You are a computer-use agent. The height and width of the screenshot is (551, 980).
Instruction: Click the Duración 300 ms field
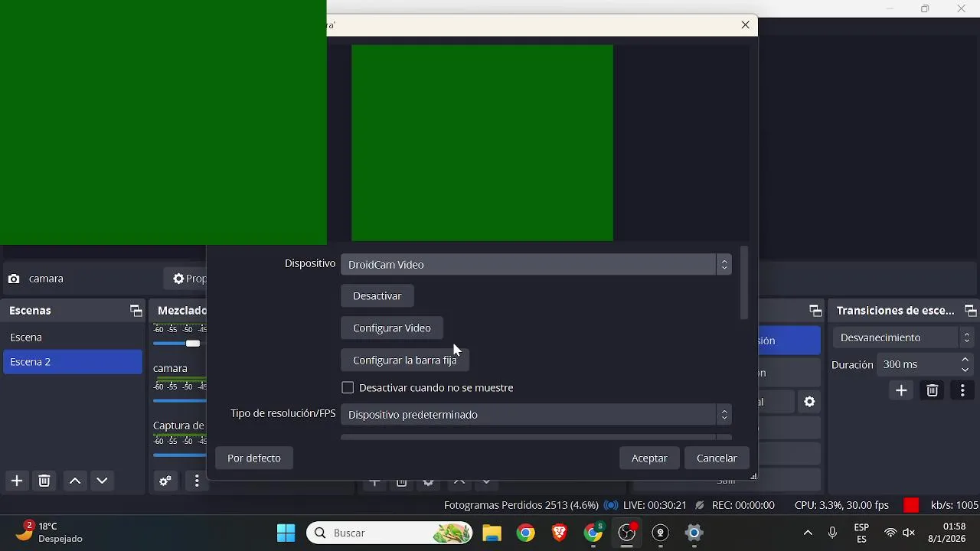point(926,364)
